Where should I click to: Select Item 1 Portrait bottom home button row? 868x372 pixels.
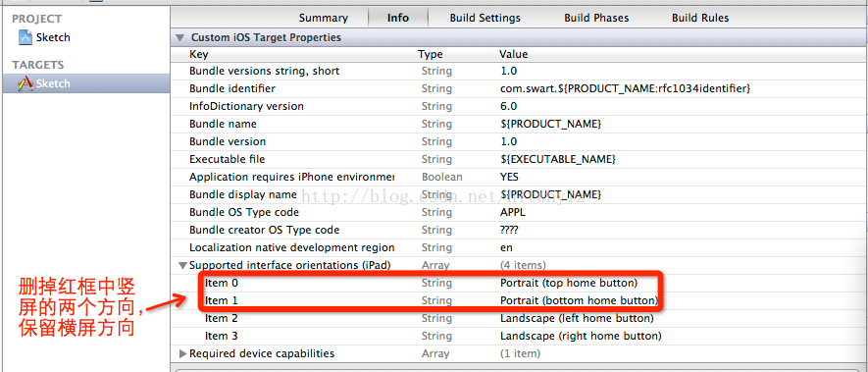(519, 300)
